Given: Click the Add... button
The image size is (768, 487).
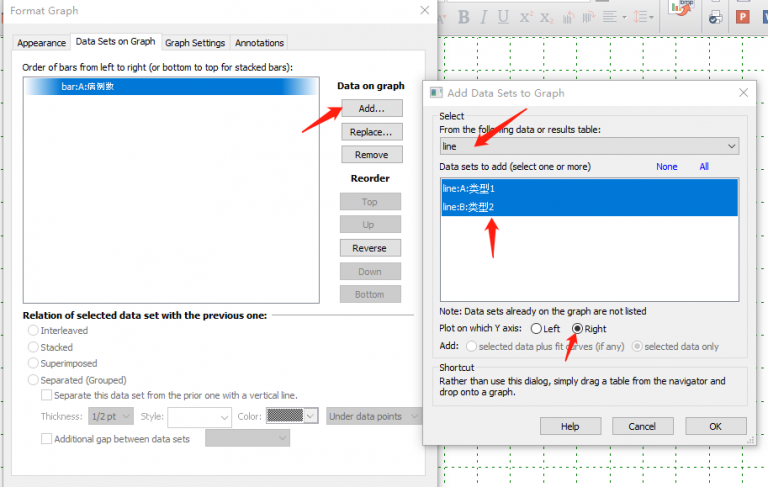Looking at the screenshot, I should coord(371,108).
